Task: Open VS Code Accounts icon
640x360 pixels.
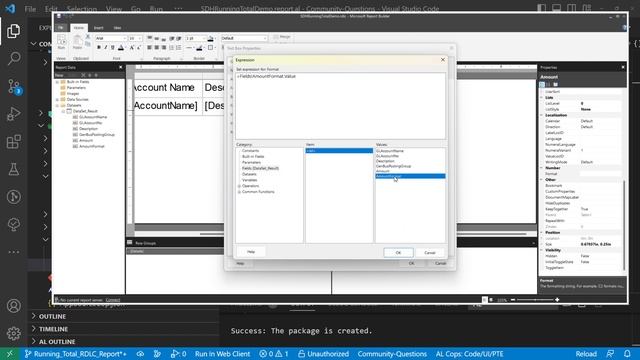Action: 13,306
